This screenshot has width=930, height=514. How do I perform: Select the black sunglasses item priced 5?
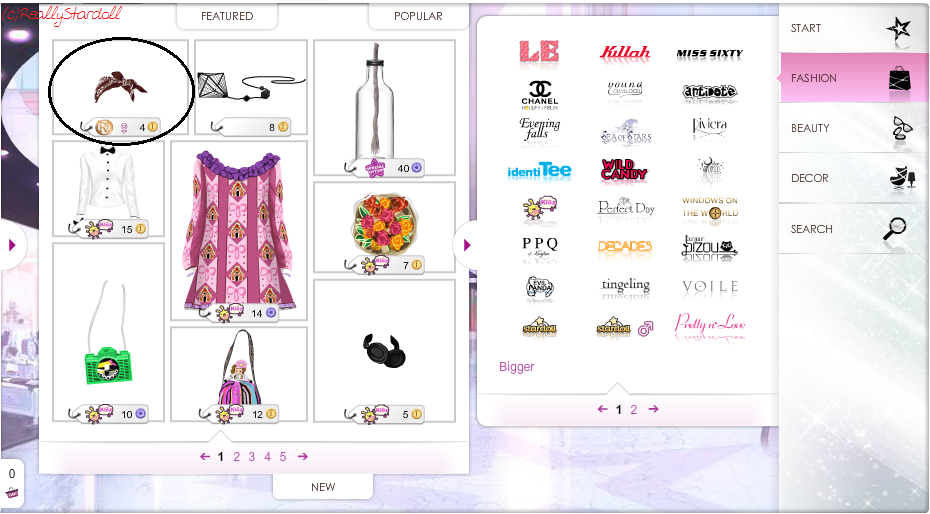tap(384, 350)
